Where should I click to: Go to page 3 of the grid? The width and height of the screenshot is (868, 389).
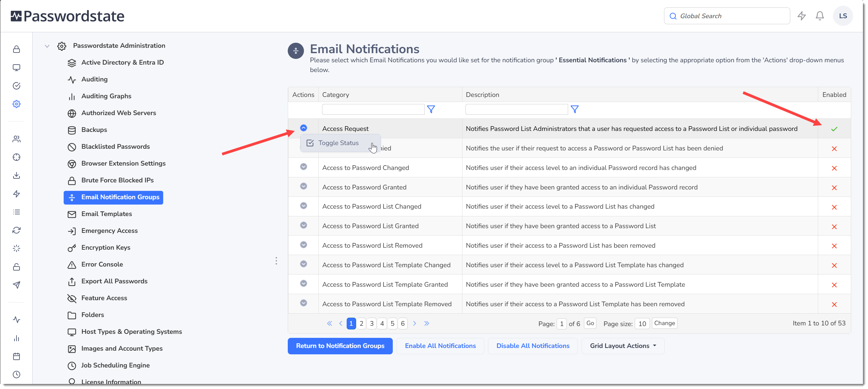click(371, 323)
